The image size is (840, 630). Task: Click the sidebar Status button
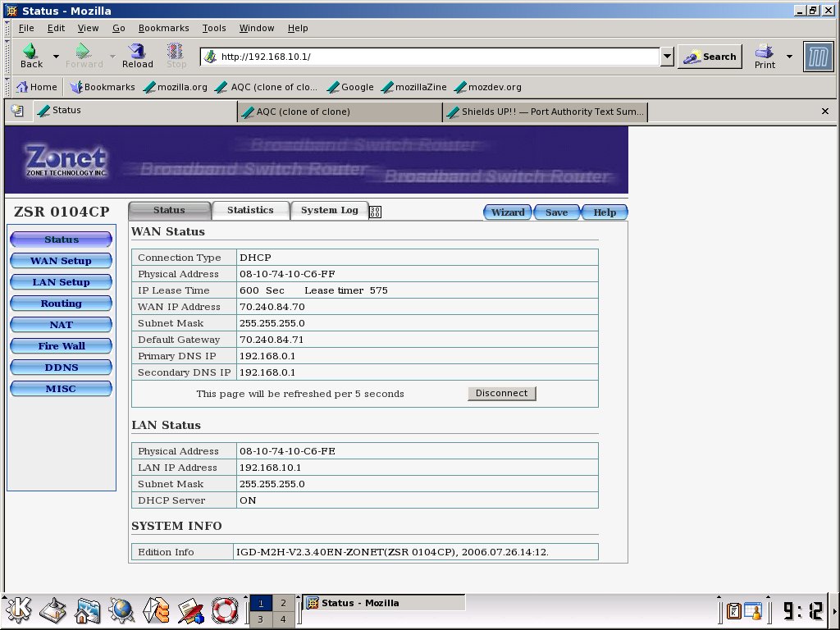coord(61,240)
